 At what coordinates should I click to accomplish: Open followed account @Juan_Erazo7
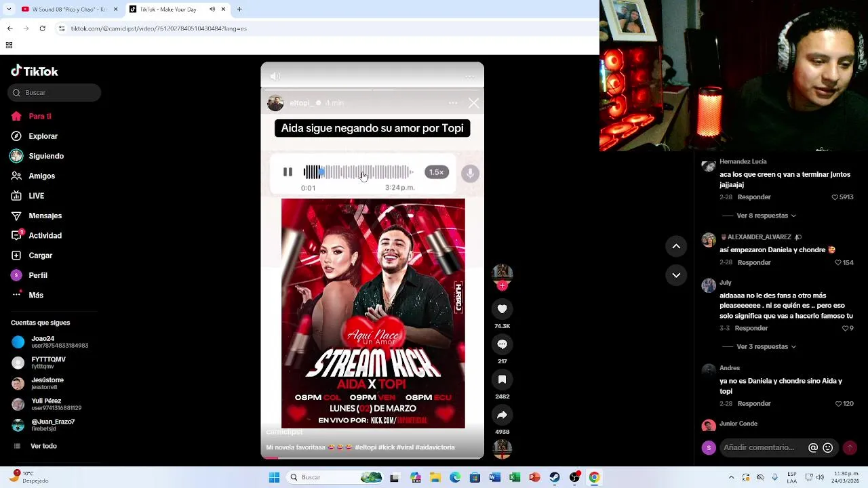tap(43, 425)
